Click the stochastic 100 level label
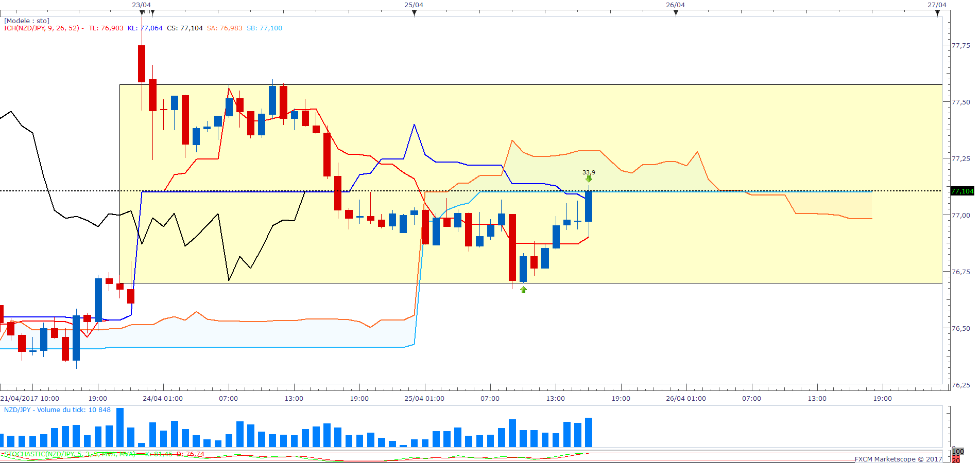Screen dimensions: 980x463 click(x=958, y=452)
